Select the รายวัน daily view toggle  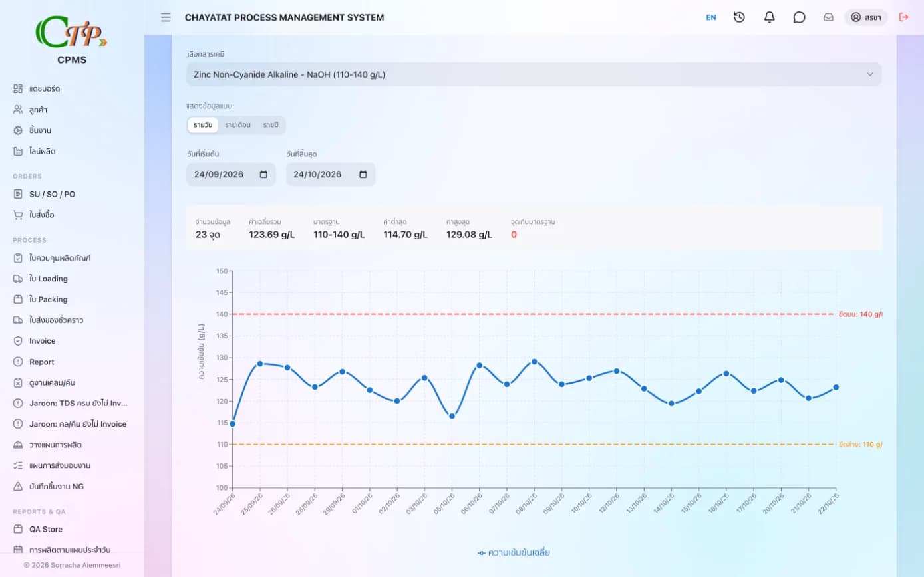pyautogui.click(x=203, y=125)
